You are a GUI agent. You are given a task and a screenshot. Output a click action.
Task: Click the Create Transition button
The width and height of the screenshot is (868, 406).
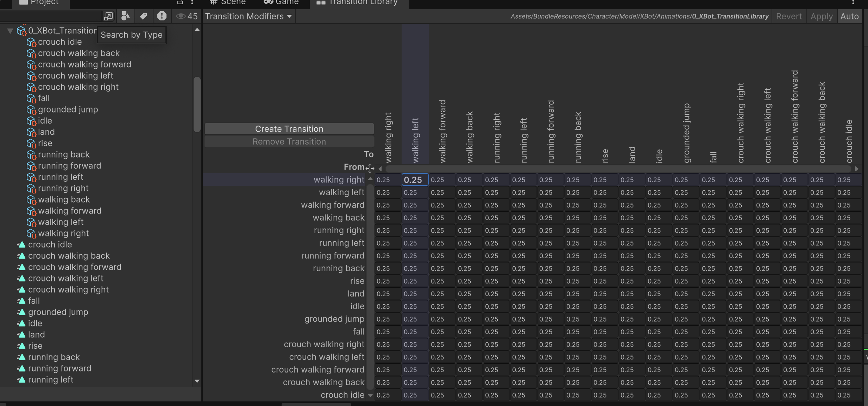pyautogui.click(x=289, y=129)
